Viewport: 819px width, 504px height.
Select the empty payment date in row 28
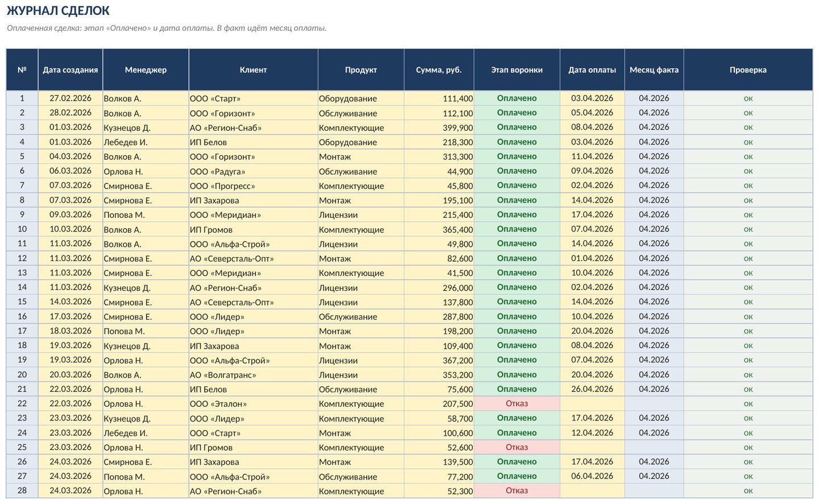pyautogui.click(x=592, y=491)
